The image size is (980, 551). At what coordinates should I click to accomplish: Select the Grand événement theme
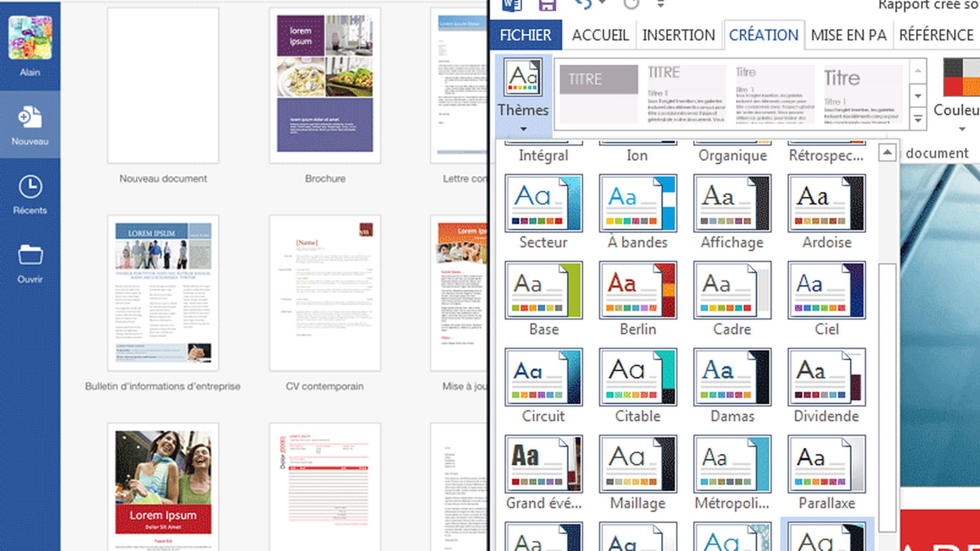click(x=543, y=473)
